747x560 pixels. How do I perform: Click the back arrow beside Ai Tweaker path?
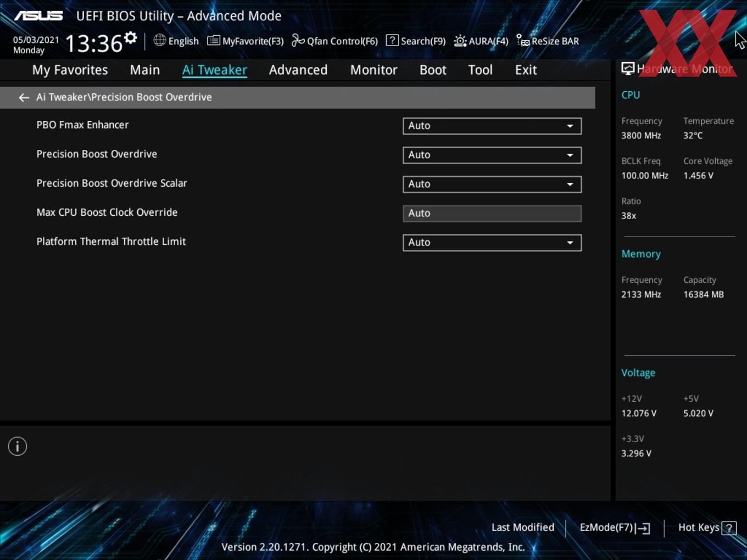[x=24, y=98]
